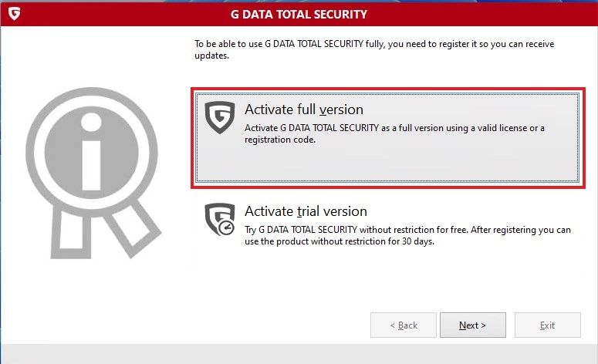Image resolution: width=598 pixels, height=364 pixels.
Task: Click the registration instruction text at top
Action: click(x=373, y=50)
